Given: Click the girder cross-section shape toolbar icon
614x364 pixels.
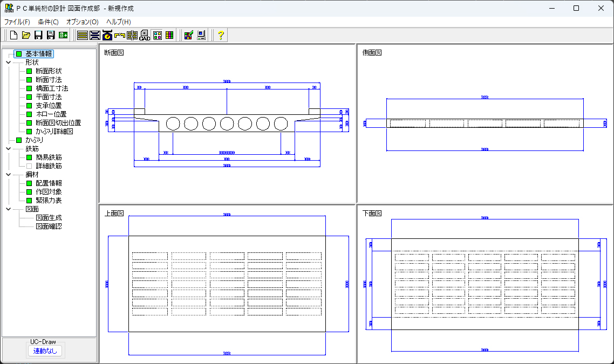Looking at the screenshot, I should pyautogui.click(x=95, y=35).
